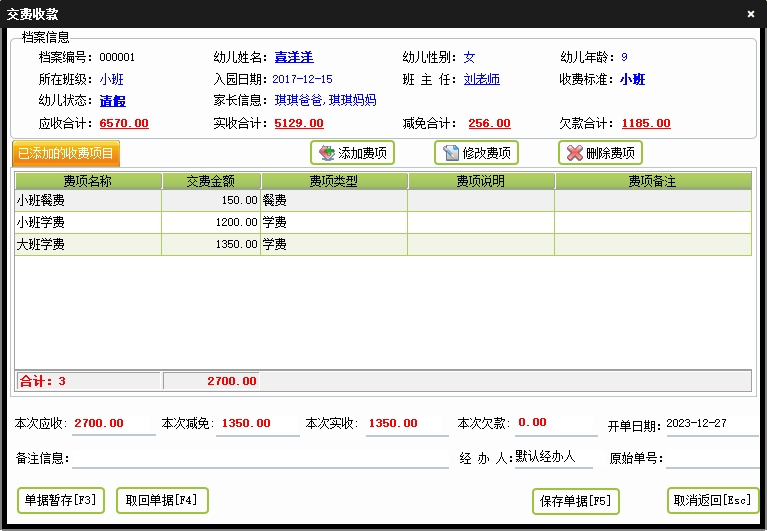Select the 大班学费 fee row
Image resolution: width=767 pixels, height=531 pixels.
click(88, 244)
